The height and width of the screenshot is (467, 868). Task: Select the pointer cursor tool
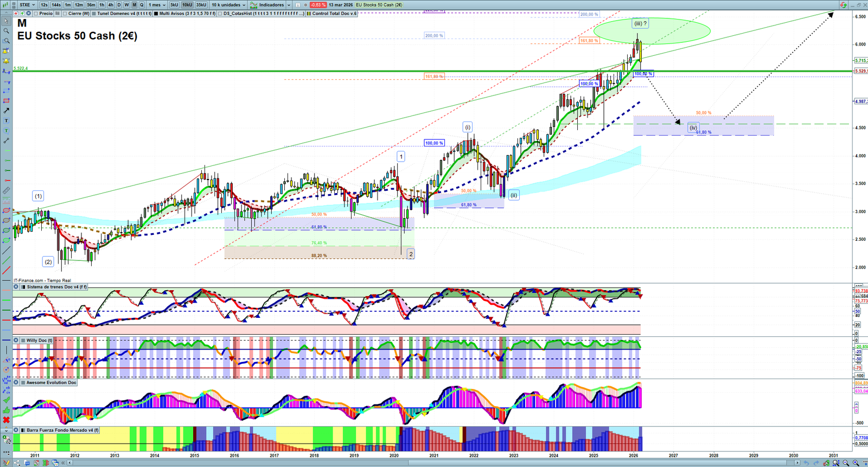[x=7, y=21]
